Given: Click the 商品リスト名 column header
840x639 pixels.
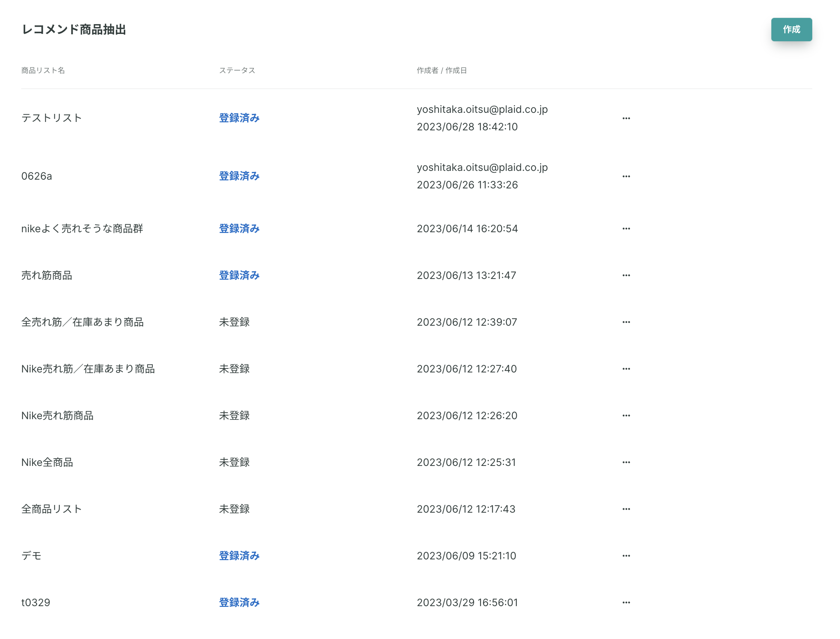Looking at the screenshot, I should (x=43, y=70).
